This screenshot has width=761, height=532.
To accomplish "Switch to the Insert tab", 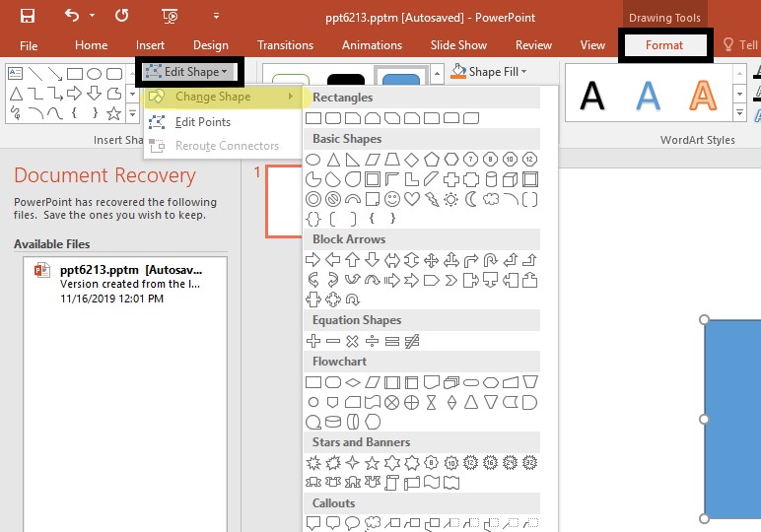I will (150, 45).
